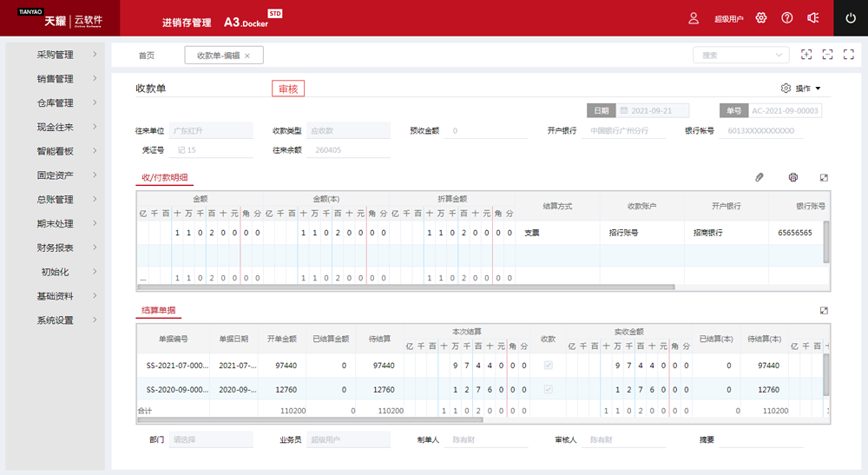Click document number SS-2020-09-000...
This screenshot has height=475, width=868.
pos(177,389)
